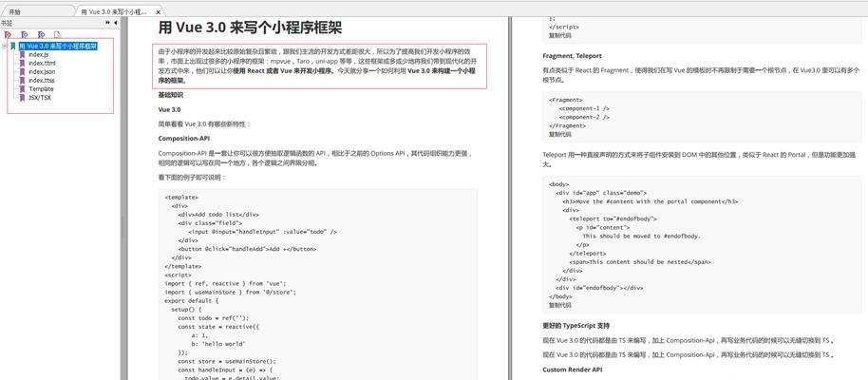This screenshot has height=380, width=868.
Task: Click the code line <teleport to="#endofbody">
Action: click(613, 218)
